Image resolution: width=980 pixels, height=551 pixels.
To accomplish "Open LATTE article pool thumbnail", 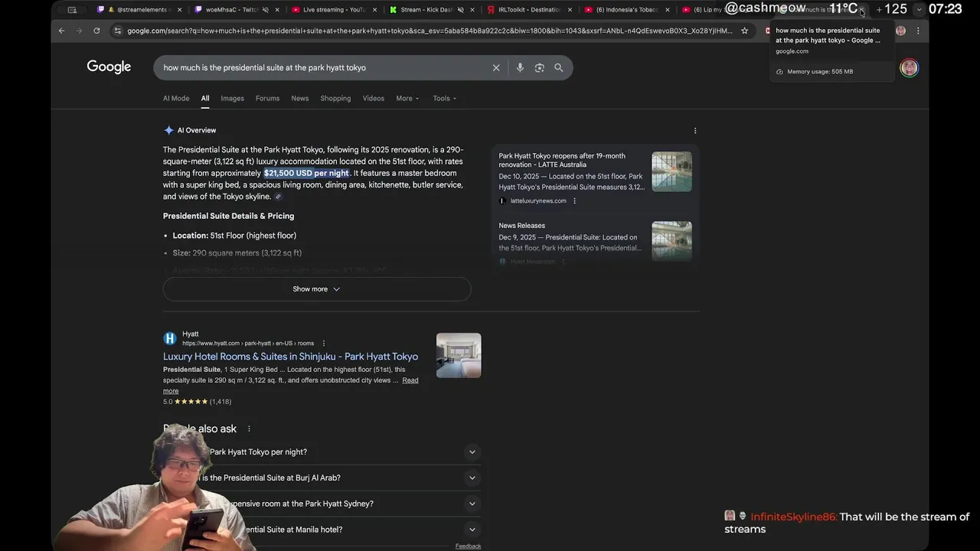I will (671, 171).
